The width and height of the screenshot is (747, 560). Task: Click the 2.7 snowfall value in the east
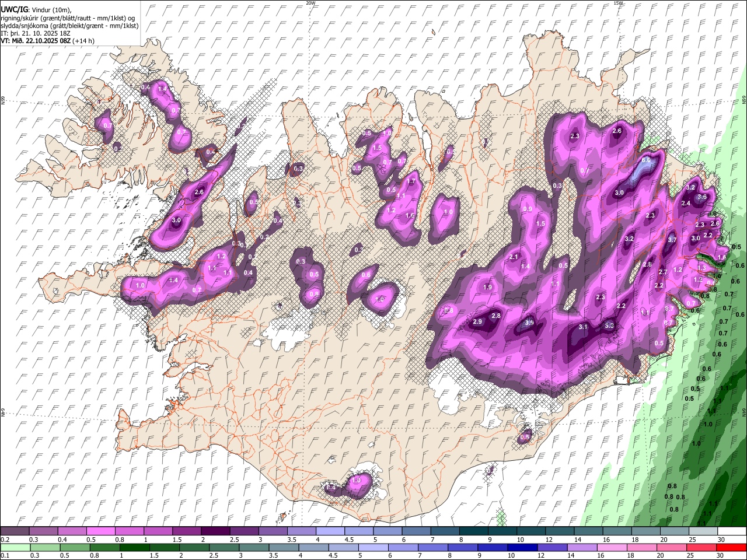pos(662,272)
